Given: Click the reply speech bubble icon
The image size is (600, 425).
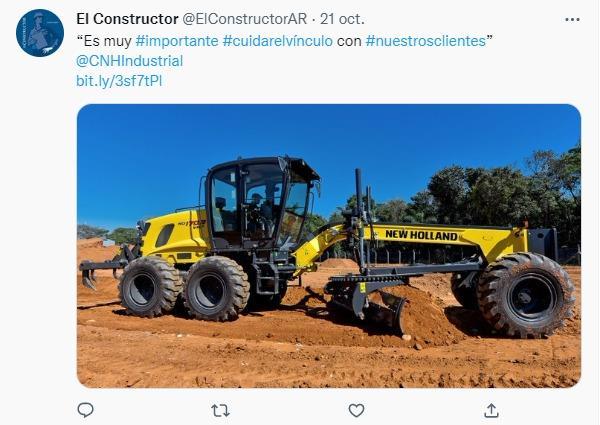Looking at the screenshot, I should pos(85,410).
